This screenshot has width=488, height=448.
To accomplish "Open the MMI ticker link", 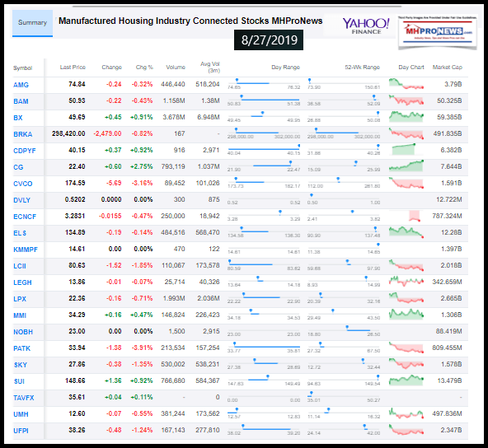I will click(x=20, y=315).
